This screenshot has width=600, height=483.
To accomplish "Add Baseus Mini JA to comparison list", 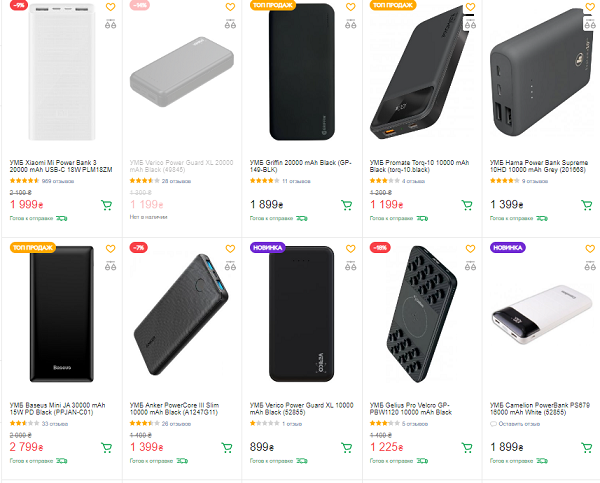I will click(x=109, y=260).
